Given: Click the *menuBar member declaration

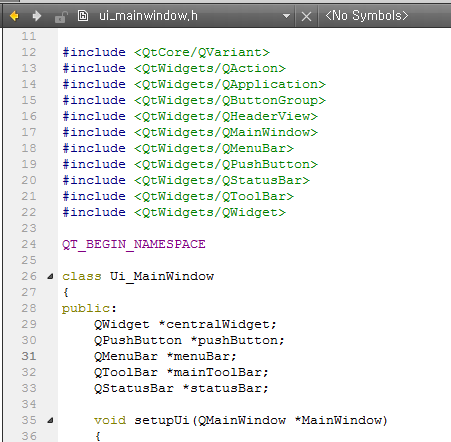Looking at the screenshot, I should [x=202, y=356].
